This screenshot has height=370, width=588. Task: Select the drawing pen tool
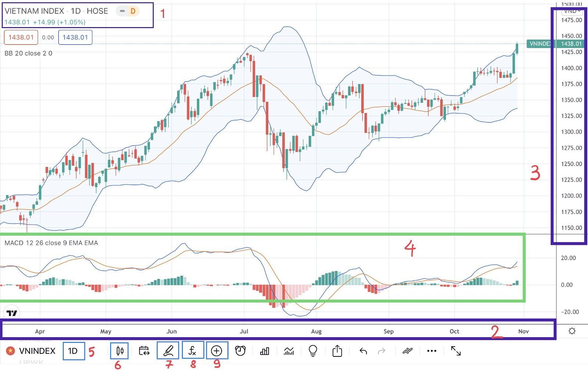point(168,351)
